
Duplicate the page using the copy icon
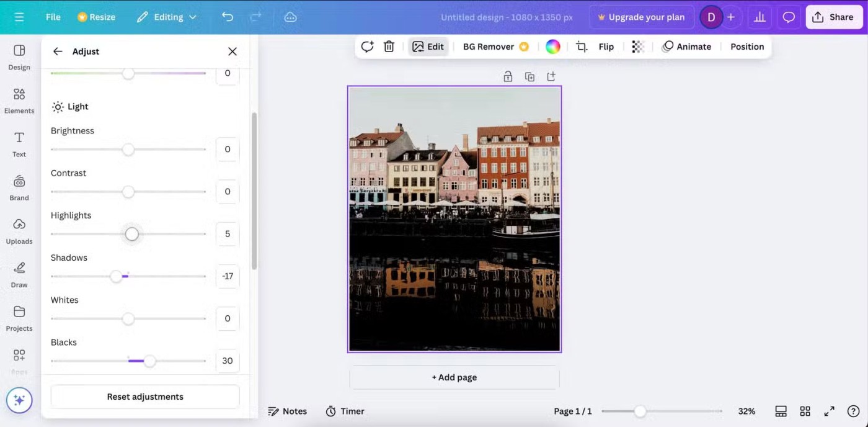pos(529,77)
